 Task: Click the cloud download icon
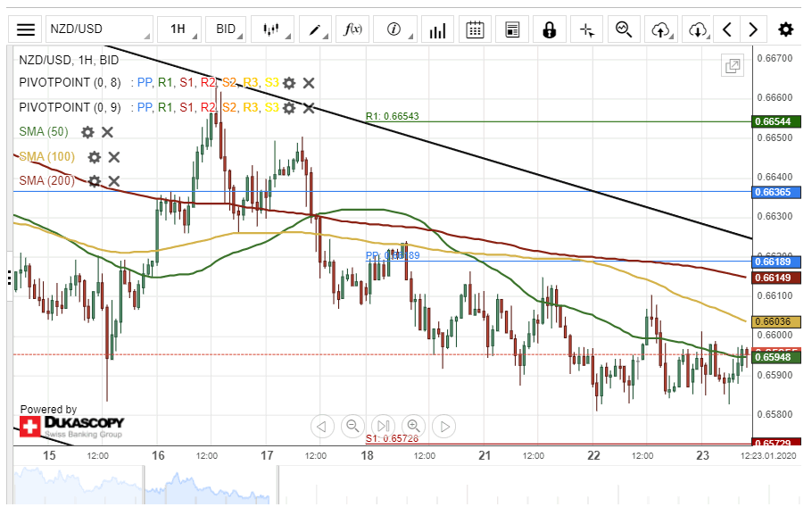coord(698,29)
